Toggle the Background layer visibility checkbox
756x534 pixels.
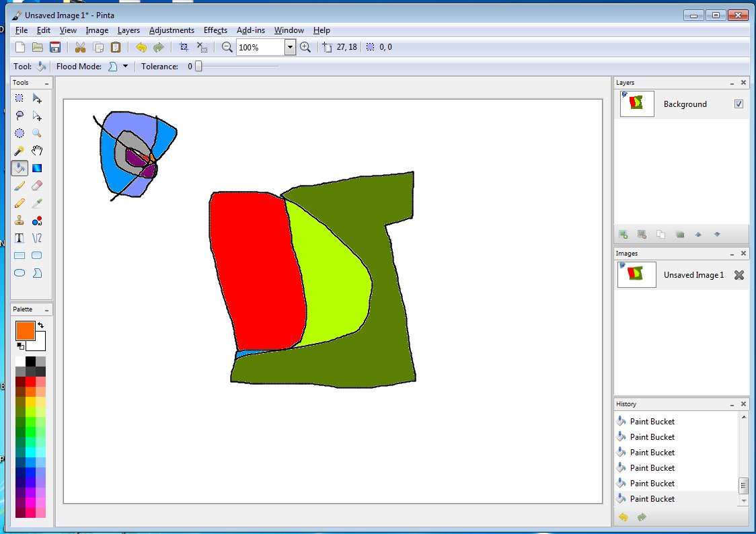pos(739,104)
